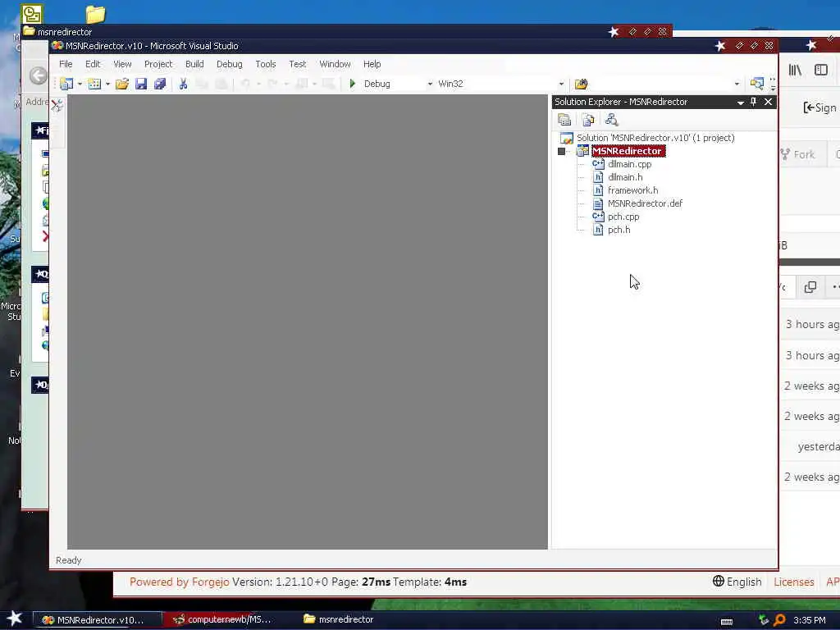Open the Tools menu
The width and height of the screenshot is (840, 630).
tap(266, 64)
